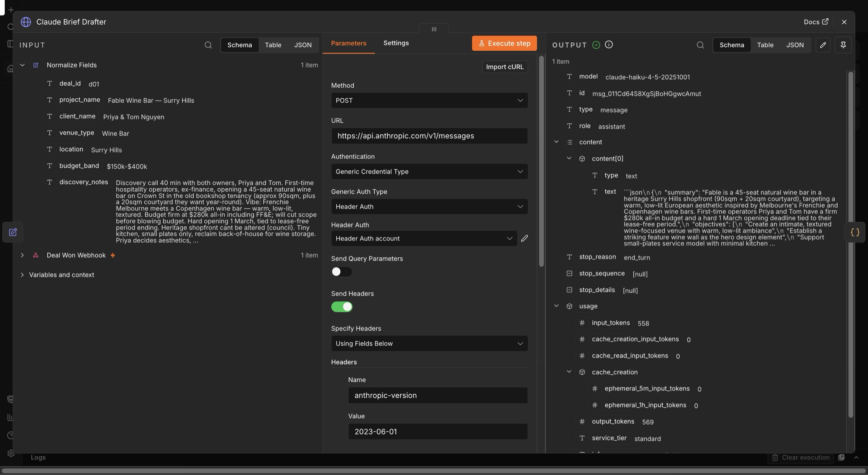Click the budget_band value $150k-$400k
This screenshot has height=475, width=868.
click(x=127, y=166)
